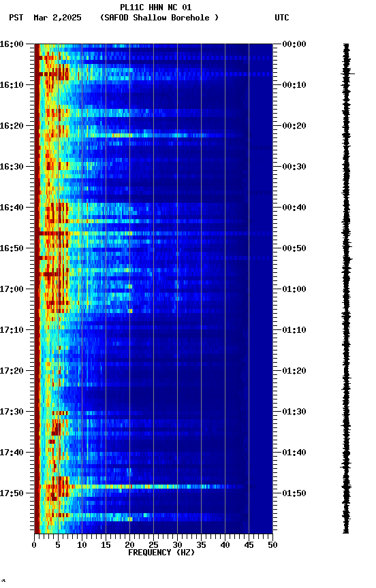Image resolution: width=376 pixels, height=588 pixels.
Task: Click the frequency axis value '10'
Action: (x=82, y=545)
